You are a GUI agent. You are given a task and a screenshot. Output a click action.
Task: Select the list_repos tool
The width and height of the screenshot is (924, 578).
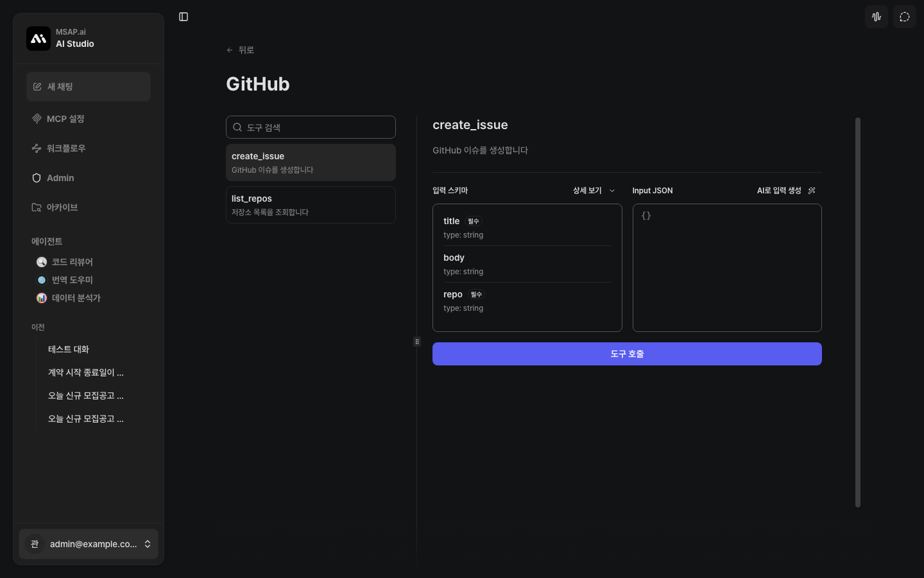pos(311,205)
